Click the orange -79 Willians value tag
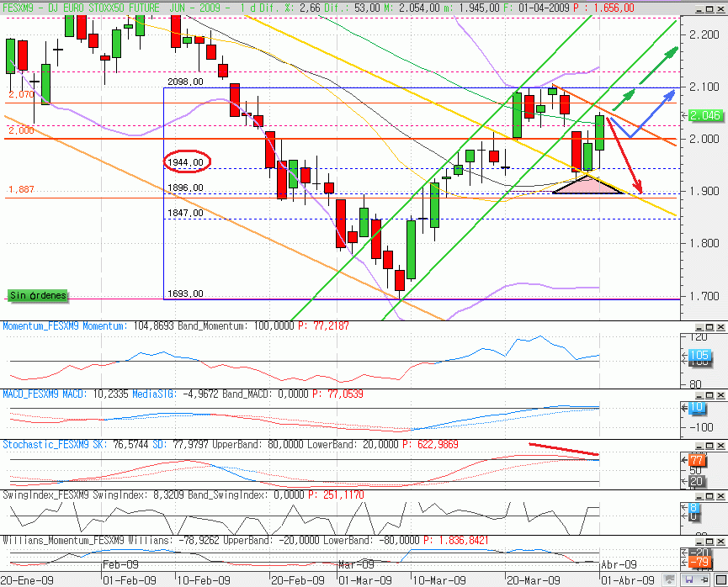728x587 pixels. point(699,563)
